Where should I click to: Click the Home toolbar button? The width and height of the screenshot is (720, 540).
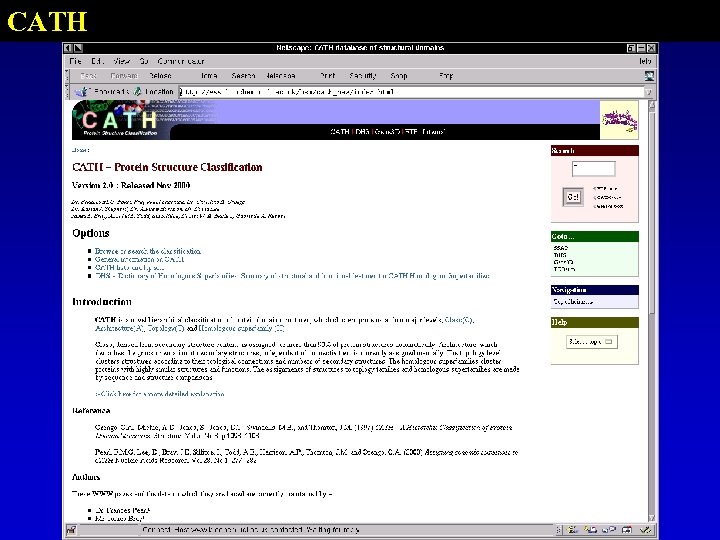[x=209, y=76]
